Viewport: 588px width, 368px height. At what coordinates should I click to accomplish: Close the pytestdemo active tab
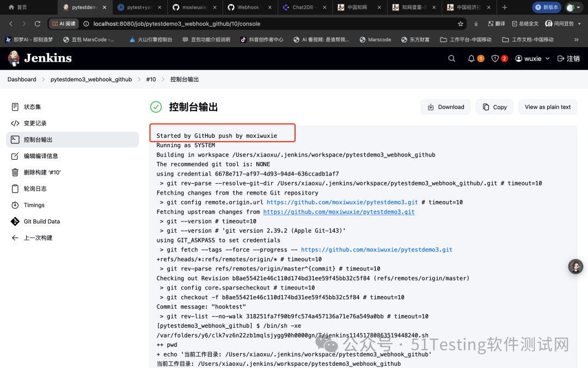click(x=104, y=7)
